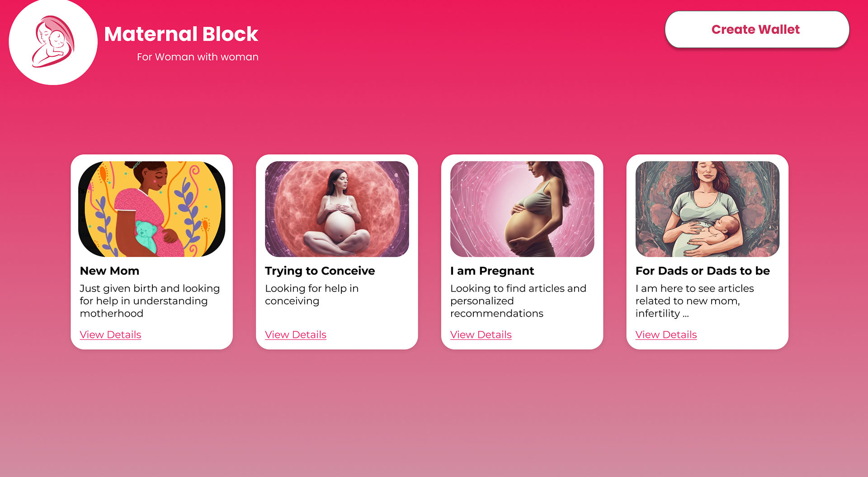Follow View Details under I am Pregnant
Screen dimensions: 868x477
(481, 335)
